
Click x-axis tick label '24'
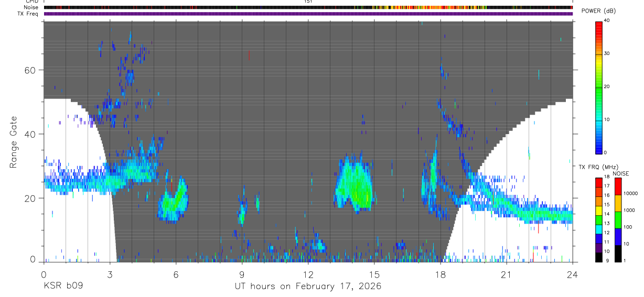[572, 274]
